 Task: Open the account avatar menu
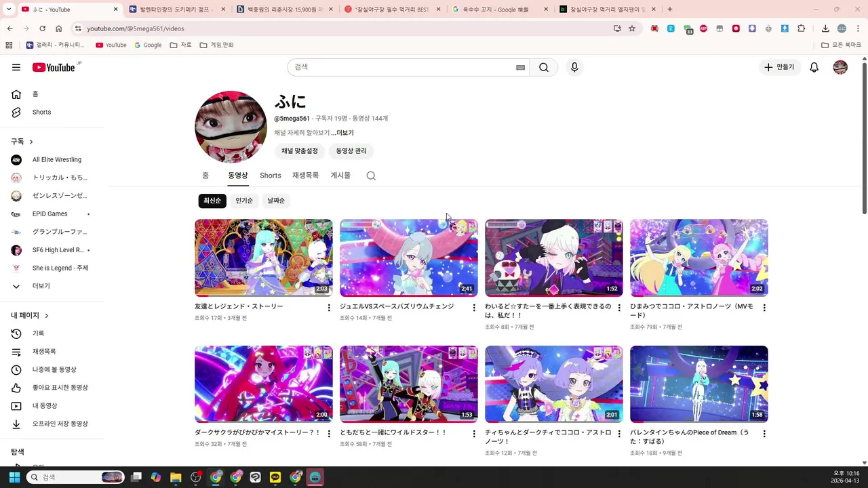click(840, 67)
